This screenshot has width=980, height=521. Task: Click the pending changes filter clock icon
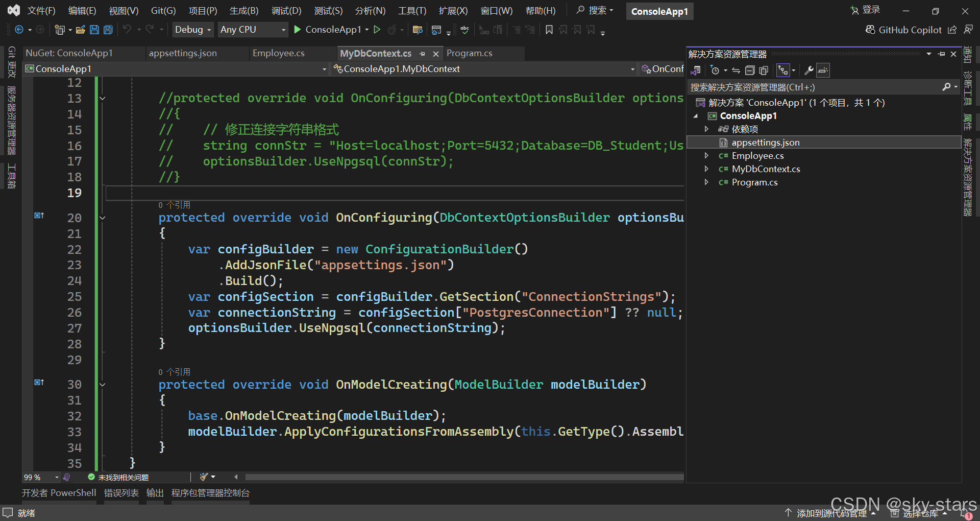click(715, 70)
